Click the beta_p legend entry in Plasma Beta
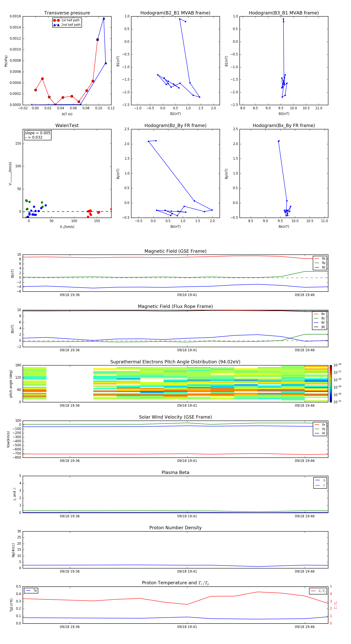This screenshot has height=644, width=351. click(x=320, y=480)
